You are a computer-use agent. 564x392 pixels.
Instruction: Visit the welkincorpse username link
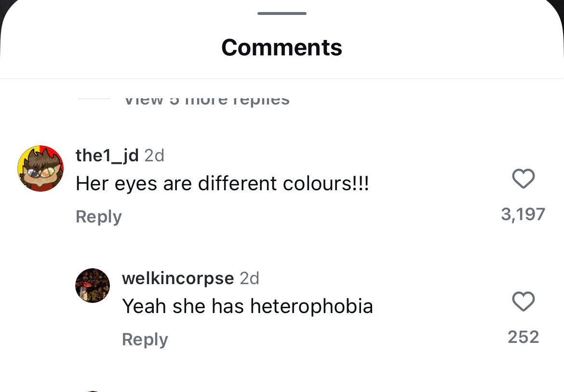coord(178,278)
